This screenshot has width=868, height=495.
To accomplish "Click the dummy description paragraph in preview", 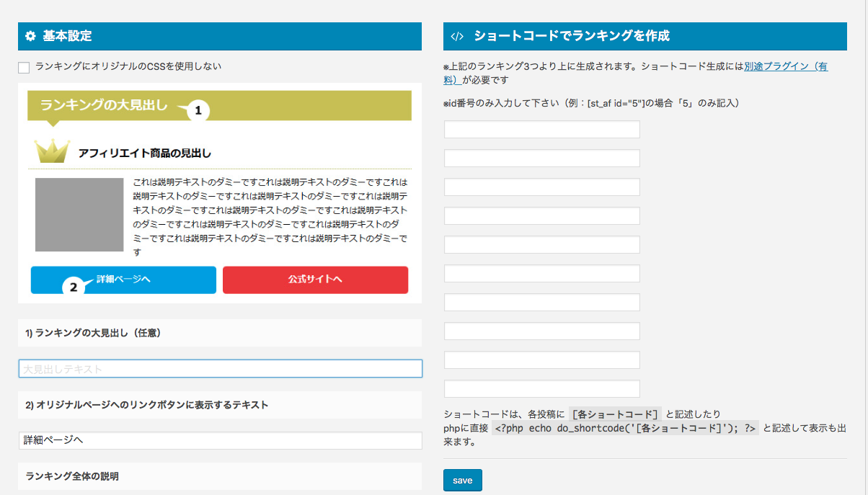I will tap(270, 217).
